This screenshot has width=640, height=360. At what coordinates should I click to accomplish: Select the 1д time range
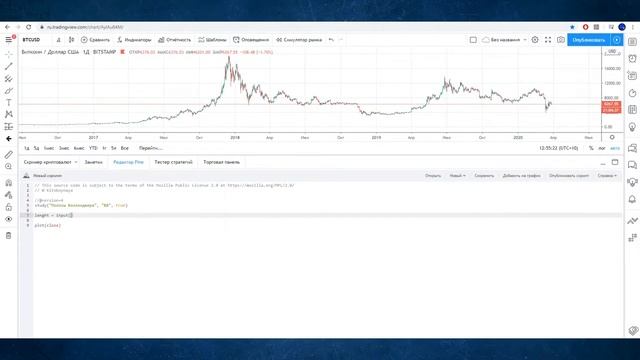click(x=27, y=148)
